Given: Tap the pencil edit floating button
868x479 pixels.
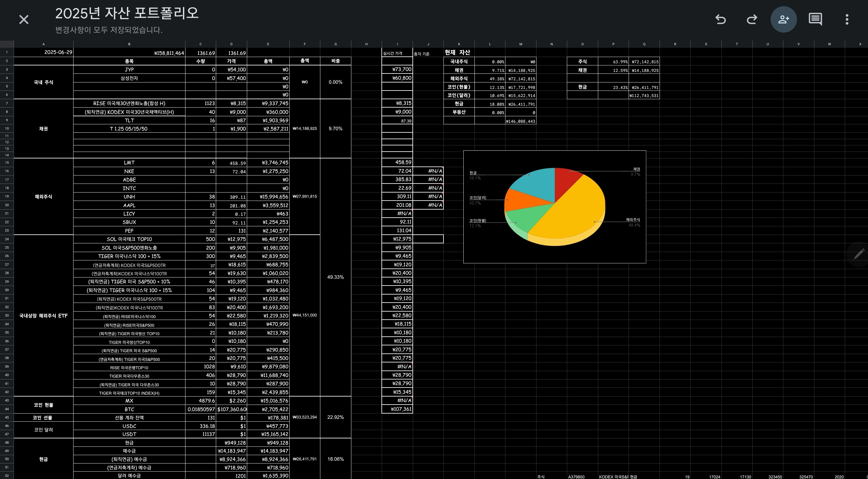Looking at the screenshot, I should point(859,254).
